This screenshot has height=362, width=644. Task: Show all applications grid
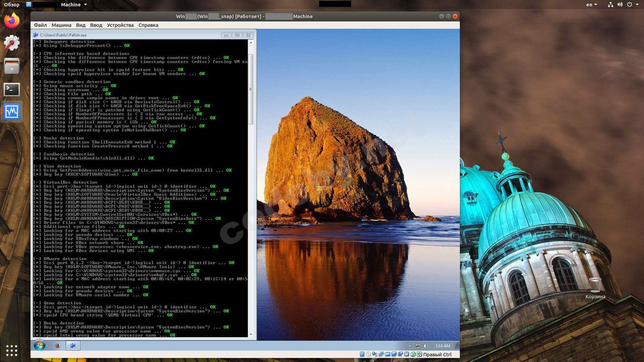point(12,350)
